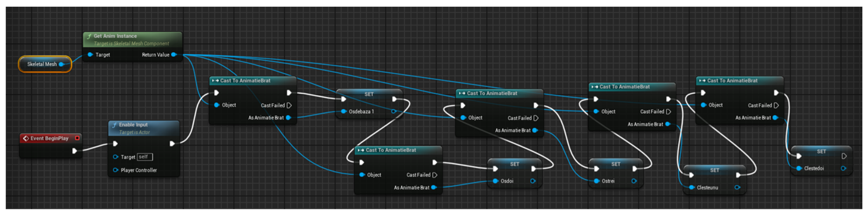Click execution output pin of Clestedoi SET node
Viewport: 868px width, 215px height.
[844, 156]
